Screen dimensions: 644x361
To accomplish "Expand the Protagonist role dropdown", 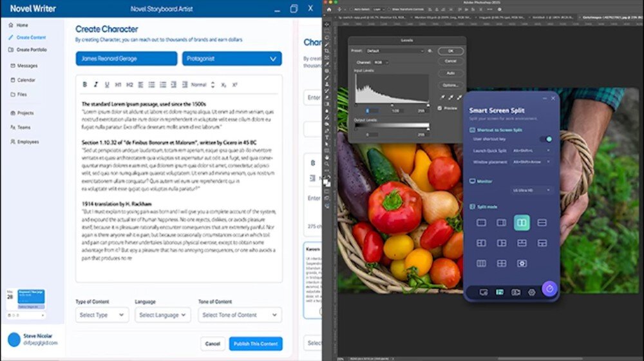I will click(x=232, y=59).
